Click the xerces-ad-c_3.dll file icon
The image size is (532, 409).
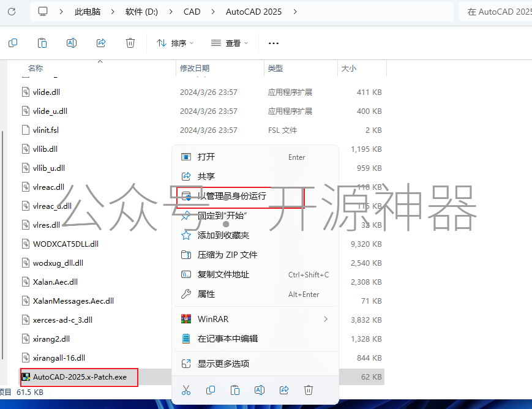26,320
